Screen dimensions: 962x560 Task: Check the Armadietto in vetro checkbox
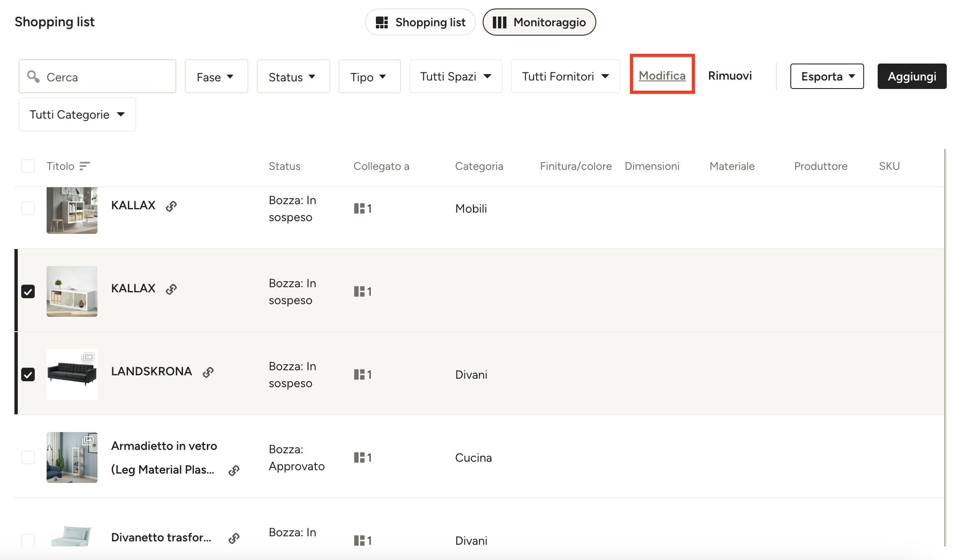28,457
